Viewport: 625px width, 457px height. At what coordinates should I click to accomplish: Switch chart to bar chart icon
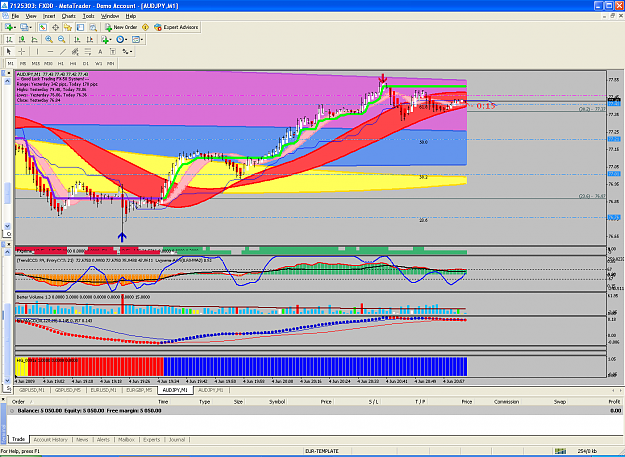pos(9,39)
